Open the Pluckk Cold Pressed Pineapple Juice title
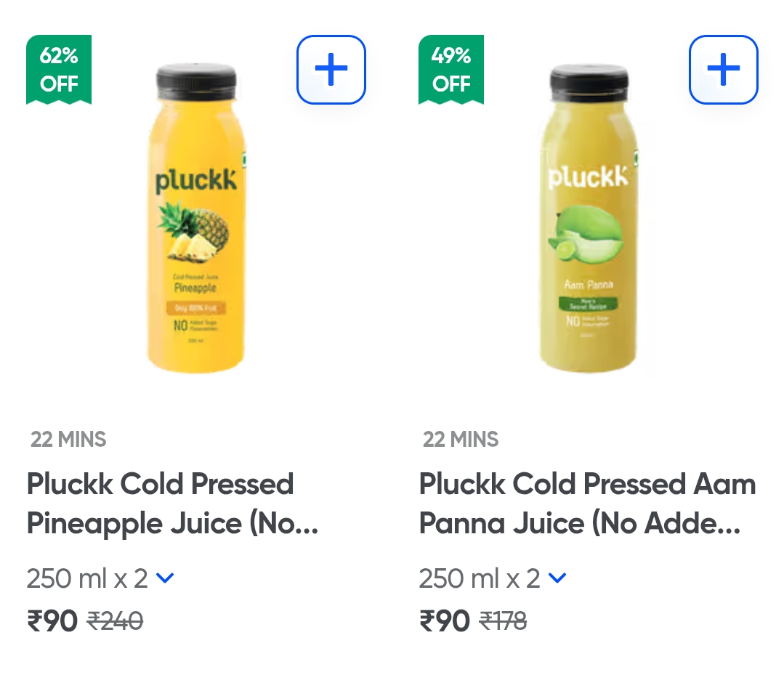Viewport: 784px width, 675px height. pyautogui.click(x=172, y=504)
